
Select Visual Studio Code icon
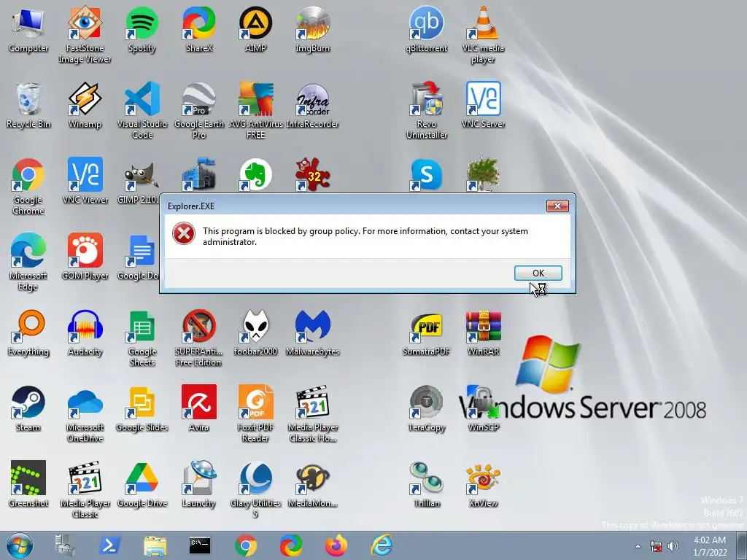tap(142, 110)
